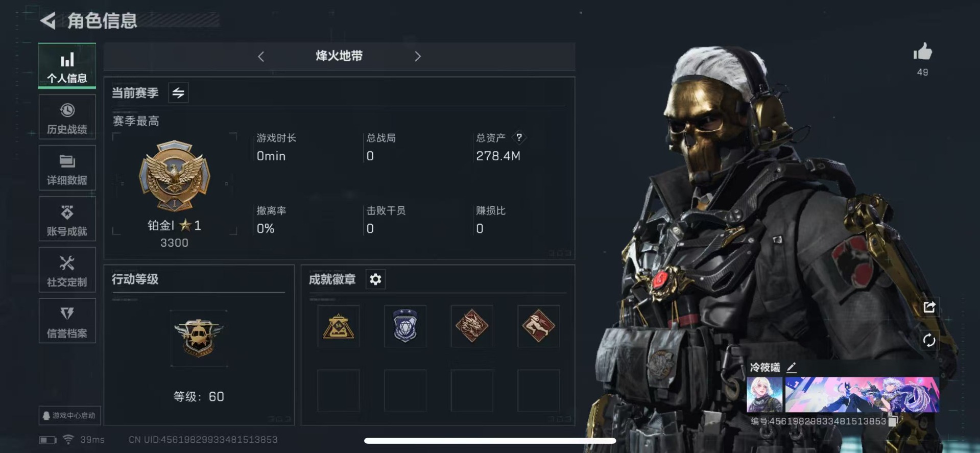This screenshot has height=453, width=980.
Task: Open 详细数据 sidebar section
Action: [x=67, y=169]
